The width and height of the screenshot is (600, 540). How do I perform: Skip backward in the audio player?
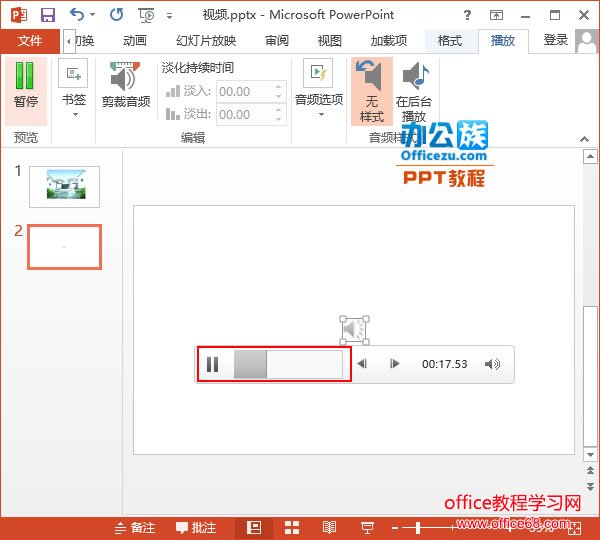point(362,365)
